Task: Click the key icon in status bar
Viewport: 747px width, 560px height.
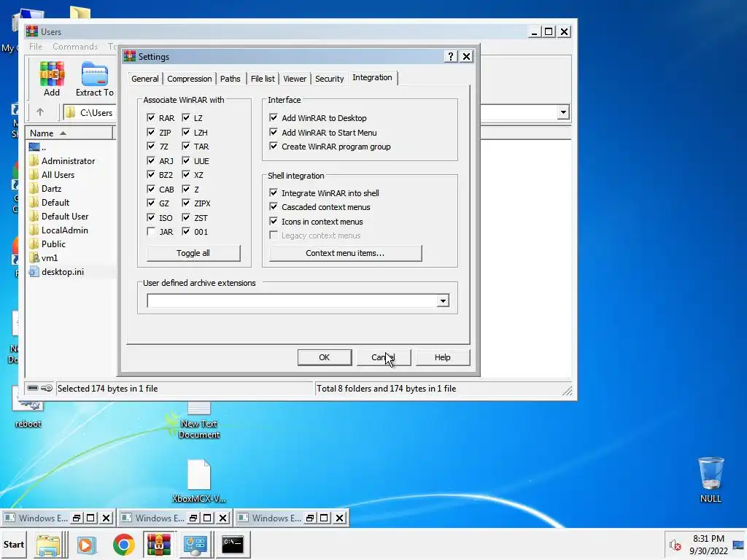Action: pyautogui.click(x=46, y=388)
